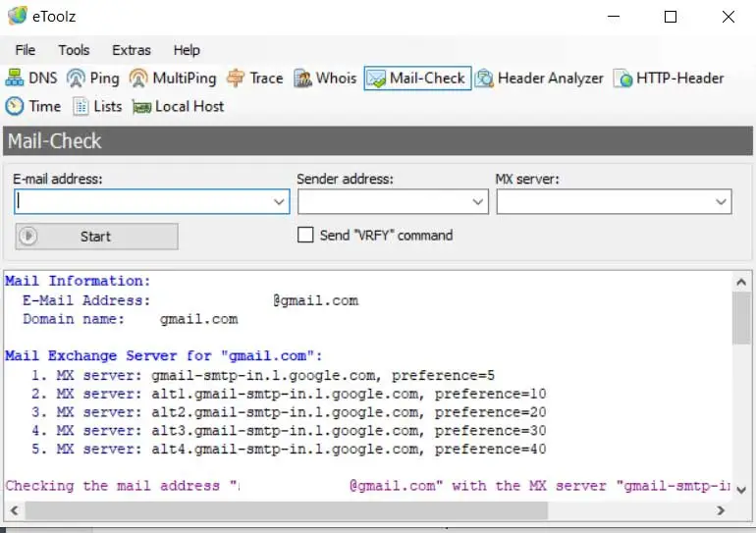The image size is (756, 533).
Task: Click the results scroll left arrow
Action: click(15, 510)
